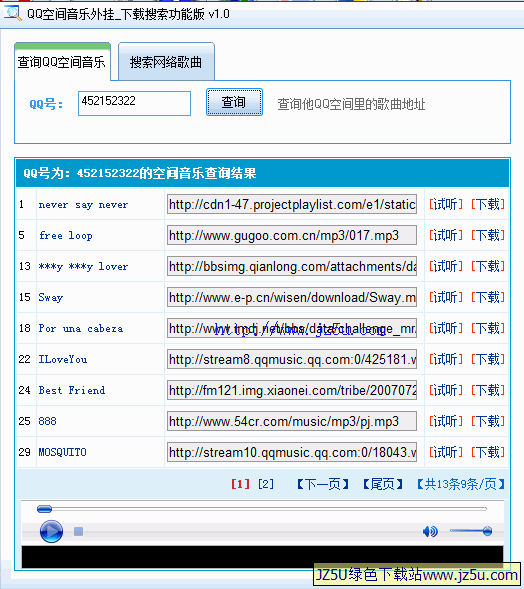The width and height of the screenshot is (524, 589).
Task: Click the Best Friend URL field
Action: pyautogui.click(x=292, y=390)
